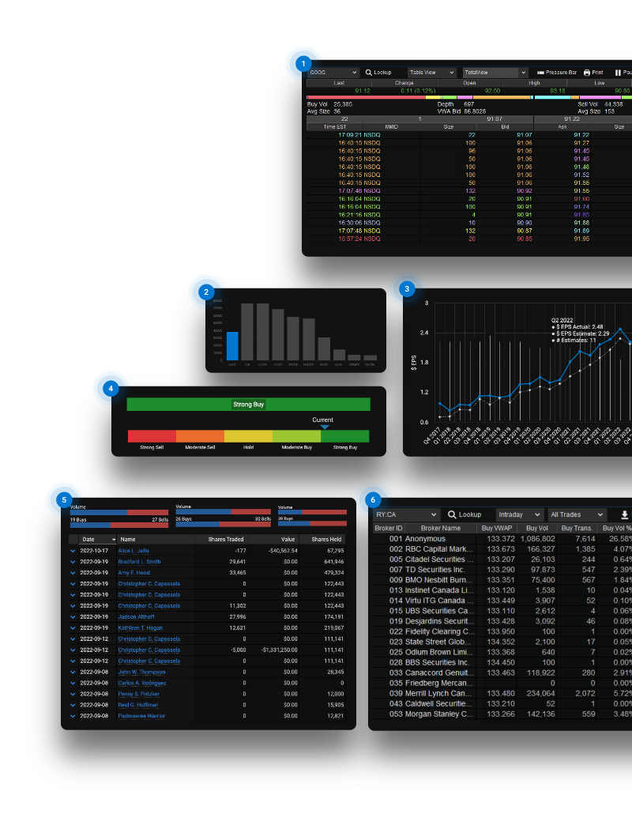
Task: Click the Hold segment on rating scale
Action: (248, 436)
